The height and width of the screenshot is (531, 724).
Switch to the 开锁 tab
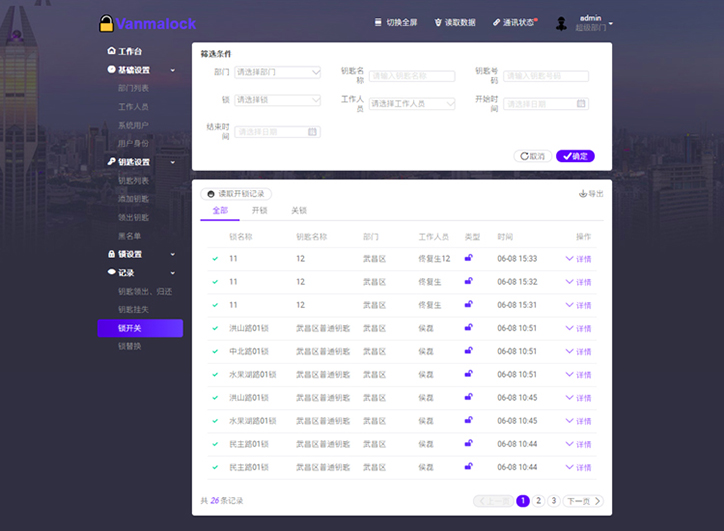pyautogui.click(x=259, y=211)
